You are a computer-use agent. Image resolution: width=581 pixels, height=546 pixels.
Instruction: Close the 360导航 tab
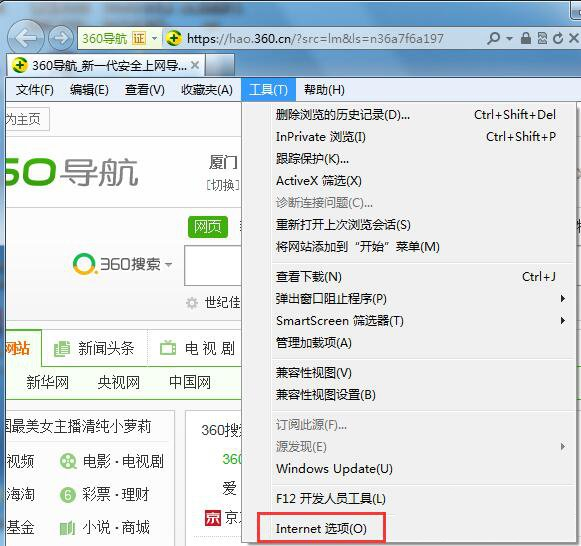(x=195, y=66)
